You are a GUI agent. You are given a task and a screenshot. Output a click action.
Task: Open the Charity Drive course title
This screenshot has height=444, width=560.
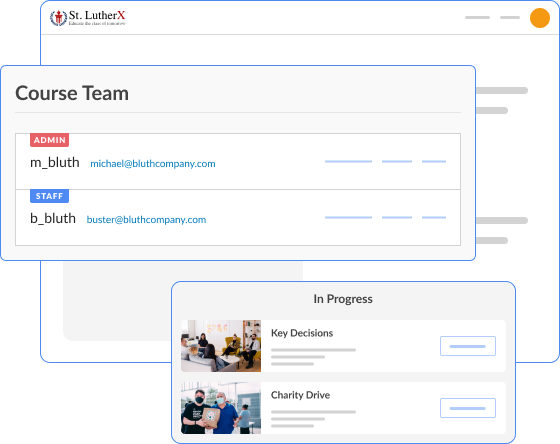pyautogui.click(x=300, y=395)
